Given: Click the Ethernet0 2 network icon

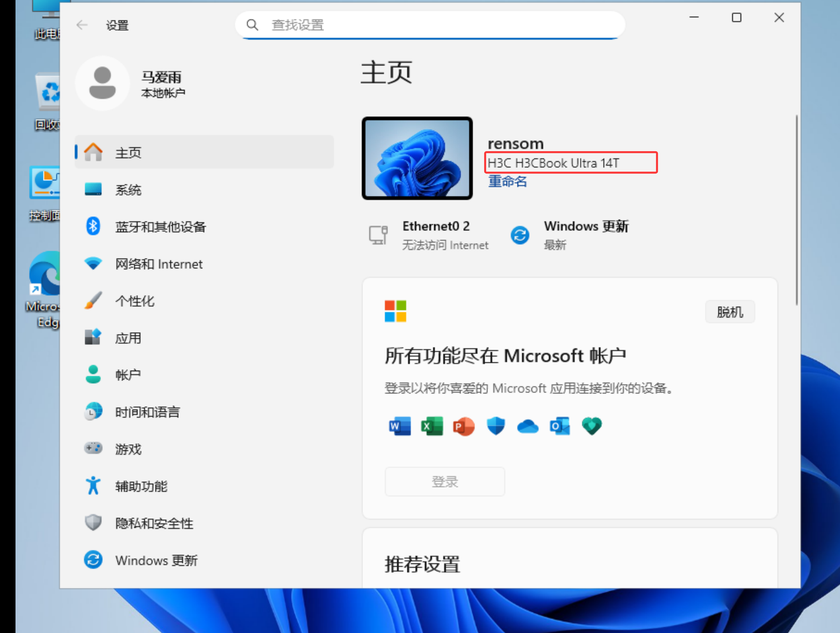Looking at the screenshot, I should pos(378,235).
